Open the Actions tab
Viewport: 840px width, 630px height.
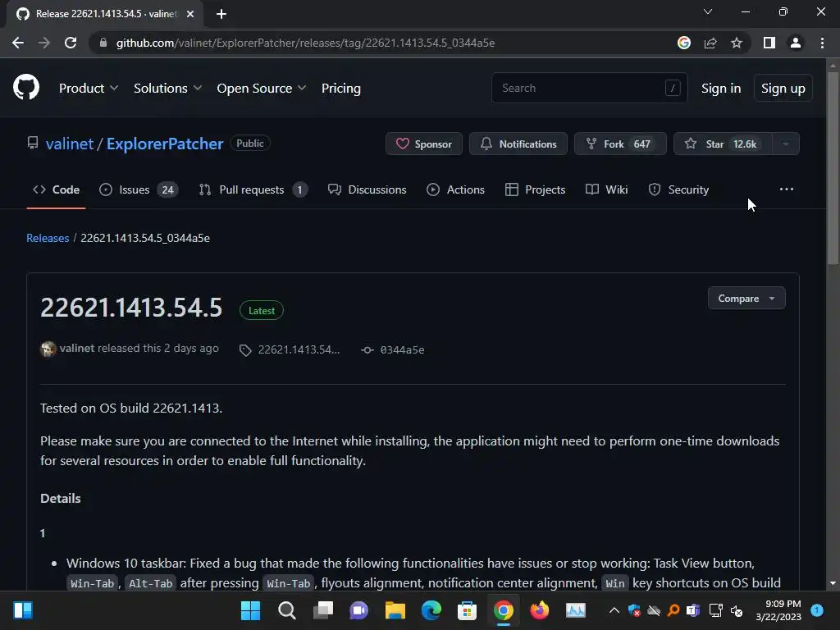coord(455,189)
